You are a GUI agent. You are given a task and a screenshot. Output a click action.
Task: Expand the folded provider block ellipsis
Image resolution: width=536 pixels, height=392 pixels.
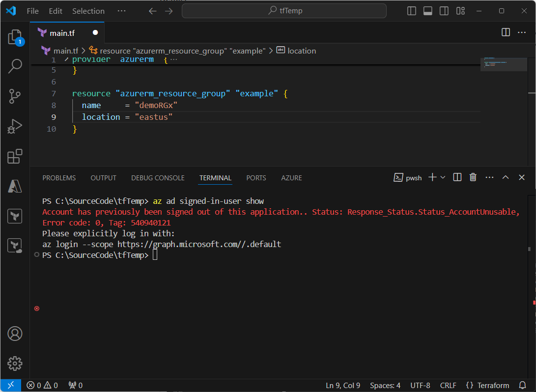click(173, 60)
